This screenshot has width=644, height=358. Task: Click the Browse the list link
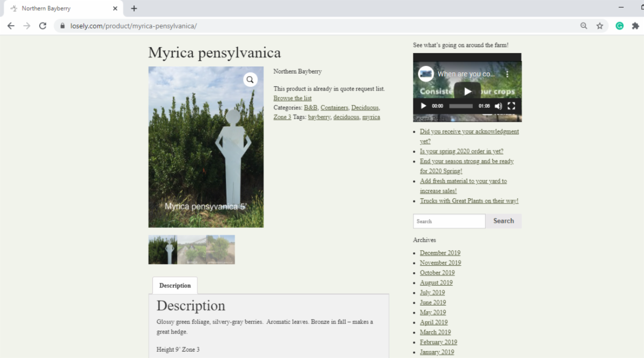[x=292, y=99]
